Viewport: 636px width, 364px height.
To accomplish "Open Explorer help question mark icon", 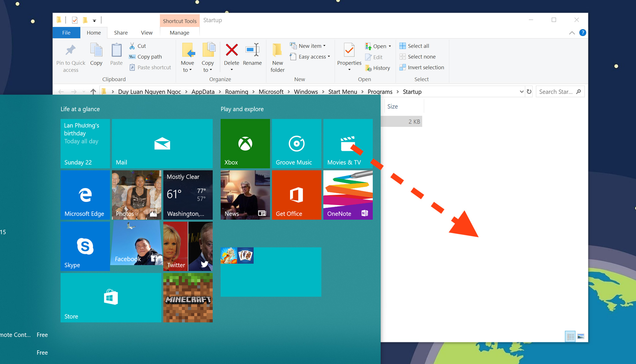I will [x=583, y=33].
